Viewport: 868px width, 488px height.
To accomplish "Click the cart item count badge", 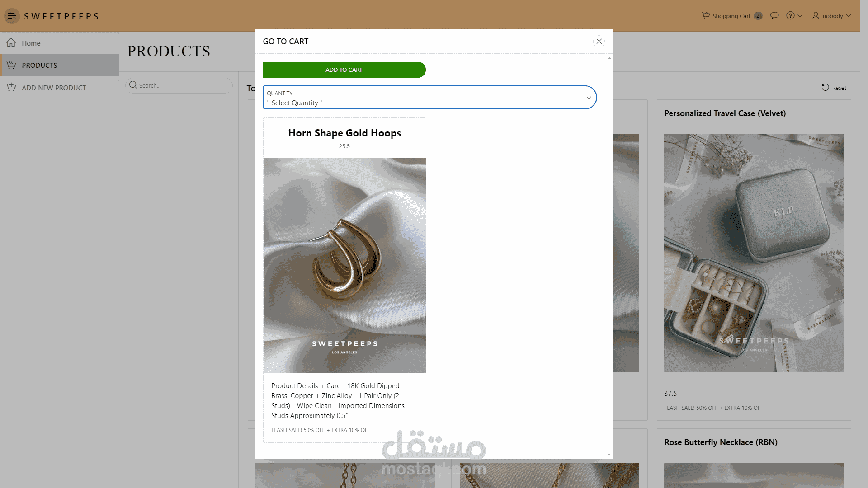I will click(758, 16).
